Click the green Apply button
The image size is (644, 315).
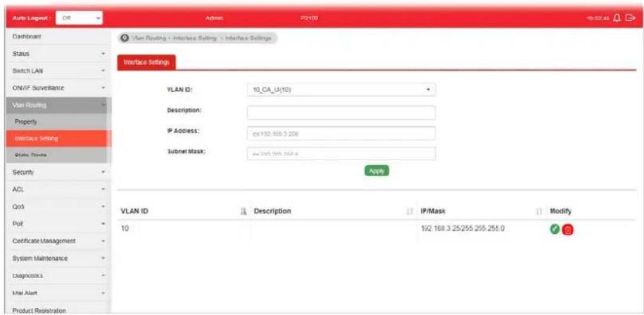(377, 171)
